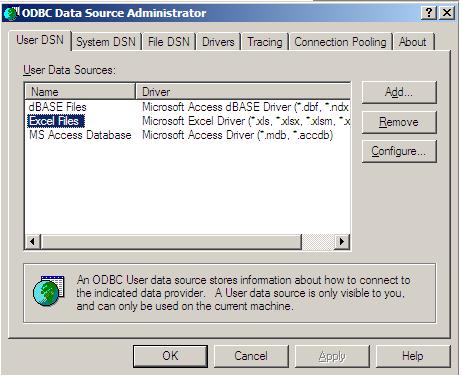The height and width of the screenshot is (377, 462).
Task: Select the MS Access Database entry
Action: [x=80, y=135]
